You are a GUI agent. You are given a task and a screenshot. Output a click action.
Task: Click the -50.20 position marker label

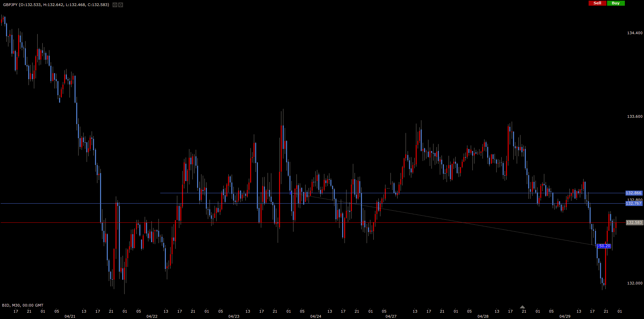(604, 246)
